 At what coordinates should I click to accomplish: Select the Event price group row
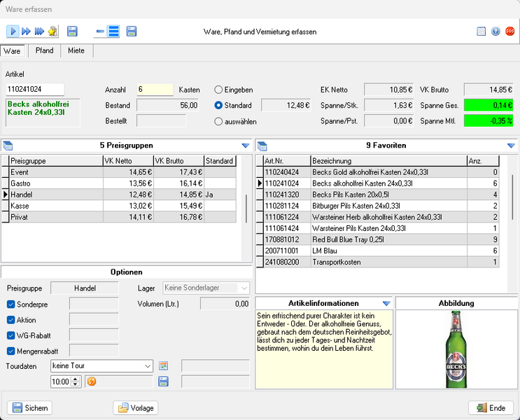[119, 172]
